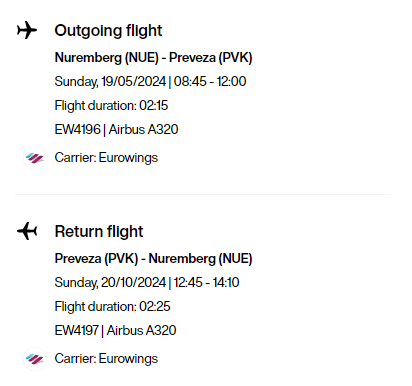Click flight number EW4196
This screenshot has width=412, height=386.
tap(77, 129)
